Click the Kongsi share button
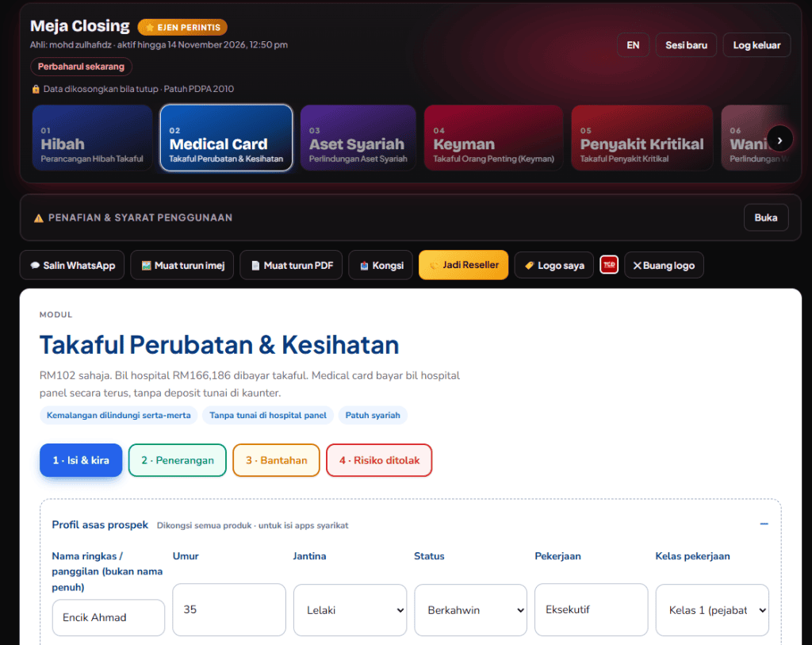812x645 pixels. click(x=381, y=265)
